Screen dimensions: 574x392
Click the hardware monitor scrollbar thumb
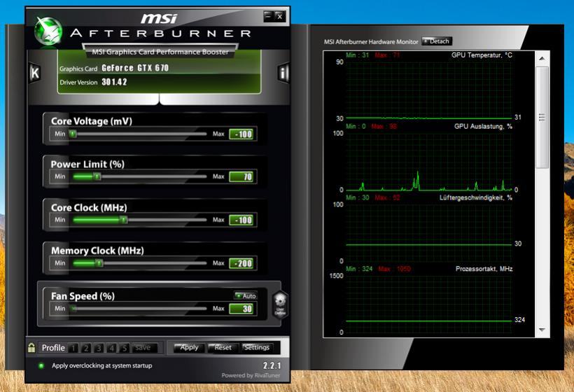tap(542, 118)
